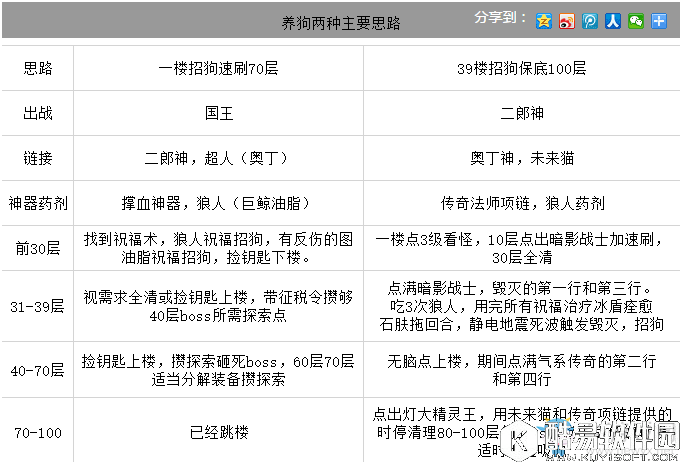The width and height of the screenshot is (680, 462).
Task: Select cell 奥丁神，未来猫
Action: click(522, 158)
